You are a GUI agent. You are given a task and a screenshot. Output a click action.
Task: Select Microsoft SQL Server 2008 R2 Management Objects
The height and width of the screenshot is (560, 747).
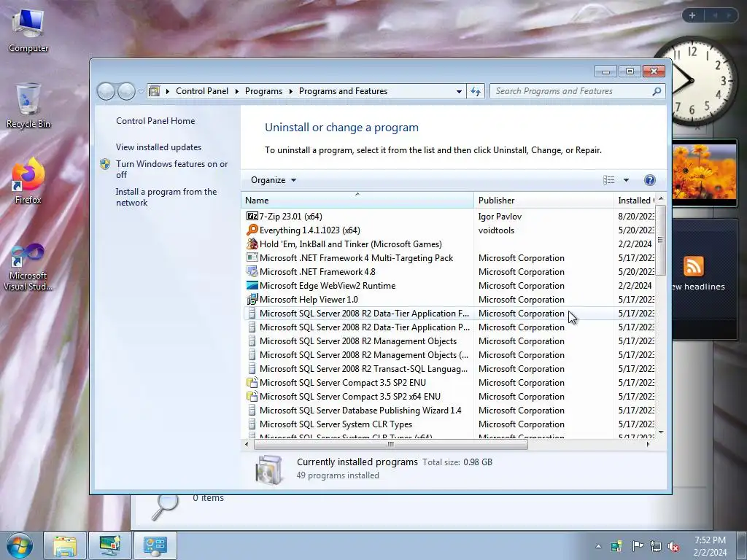357,341
